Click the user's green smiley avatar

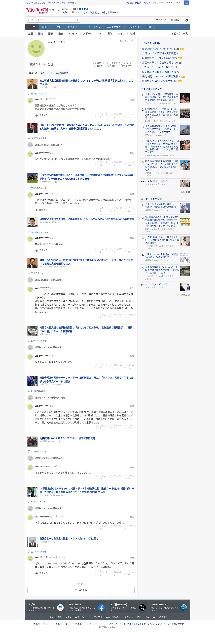(x=36, y=48)
